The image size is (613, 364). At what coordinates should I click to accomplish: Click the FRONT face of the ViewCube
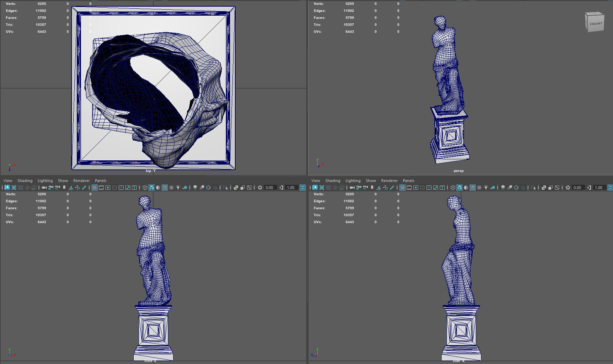[596, 24]
